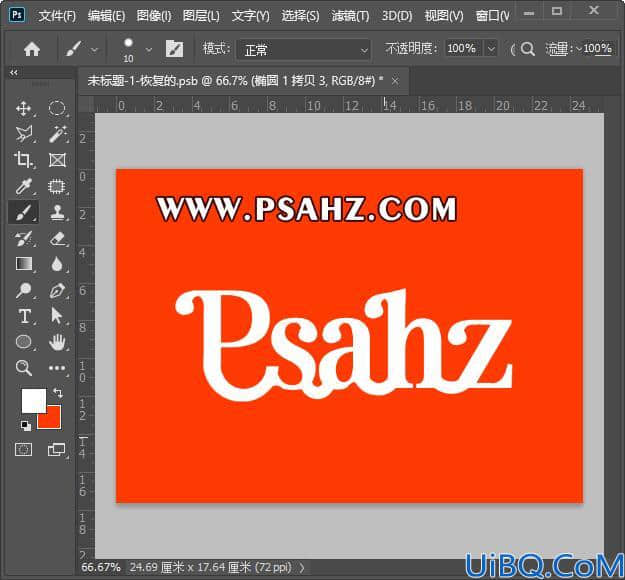625x580 pixels.
Task: Open the 3D(D) menu
Action: point(397,16)
